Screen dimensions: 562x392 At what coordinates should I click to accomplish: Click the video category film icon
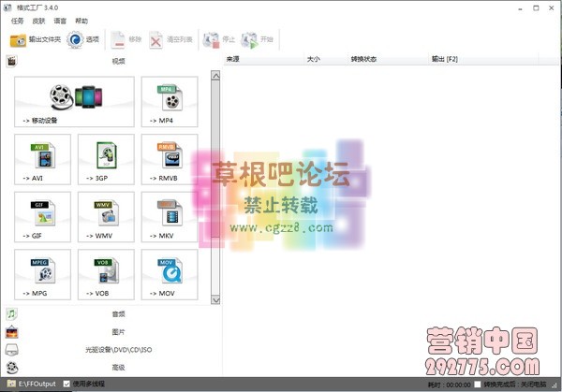point(11,61)
